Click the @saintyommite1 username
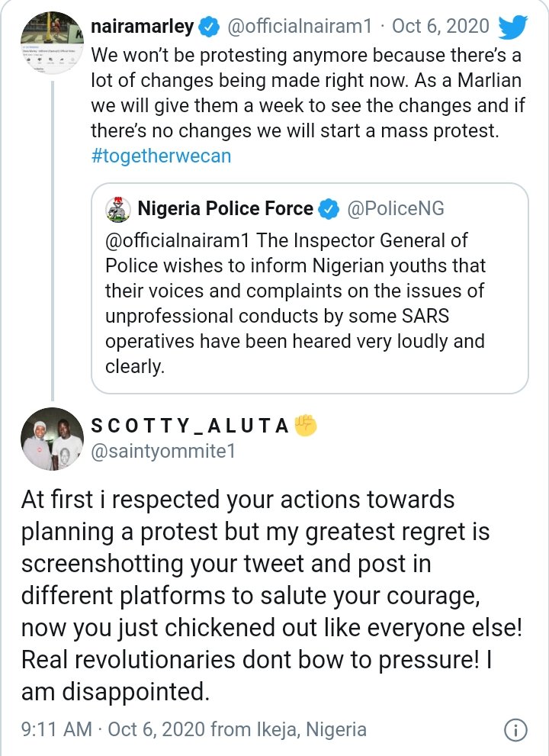 (163, 452)
